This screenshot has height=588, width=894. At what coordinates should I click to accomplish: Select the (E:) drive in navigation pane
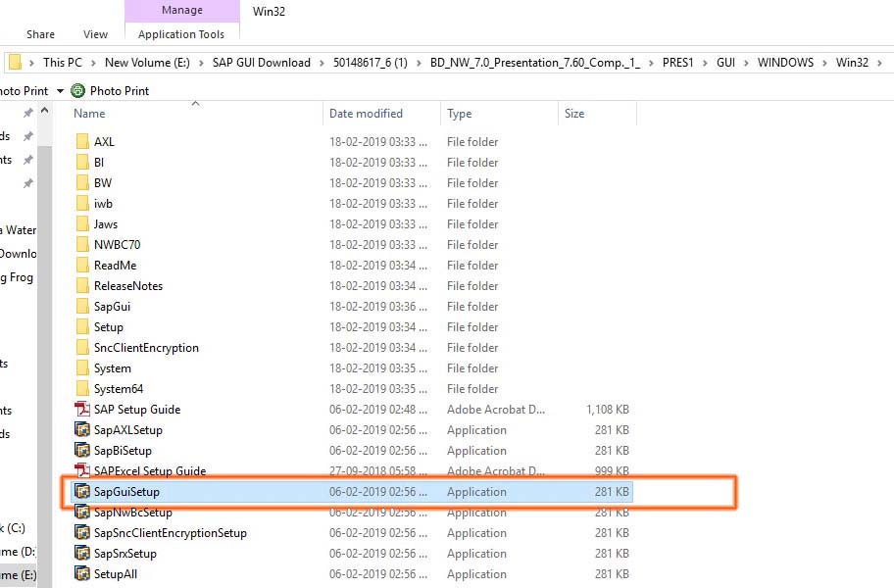[x=19, y=575]
